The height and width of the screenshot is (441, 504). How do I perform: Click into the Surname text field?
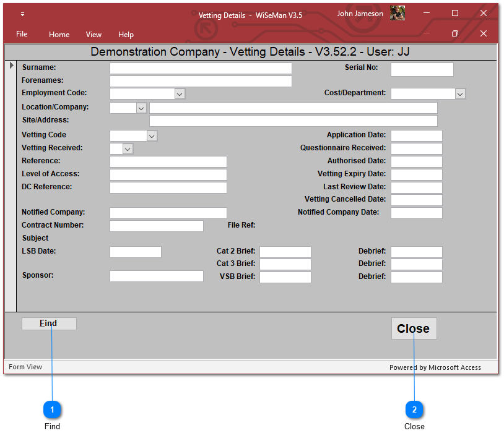click(201, 68)
